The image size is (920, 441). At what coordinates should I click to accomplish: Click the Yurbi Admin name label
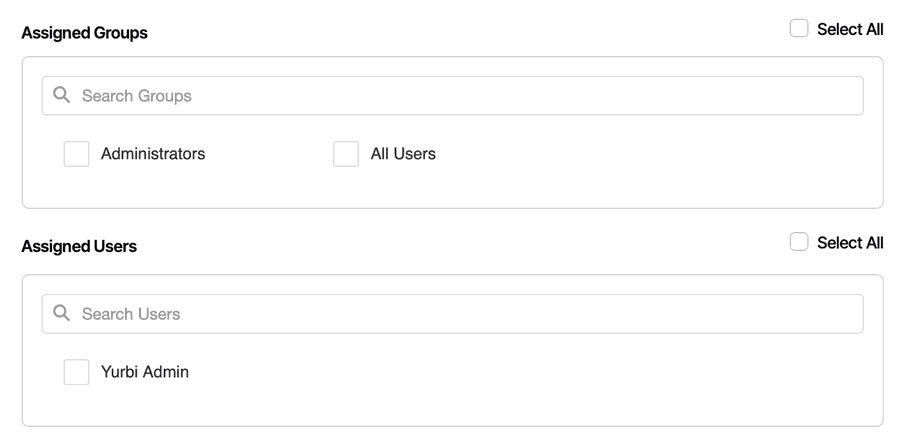tap(145, 372)
